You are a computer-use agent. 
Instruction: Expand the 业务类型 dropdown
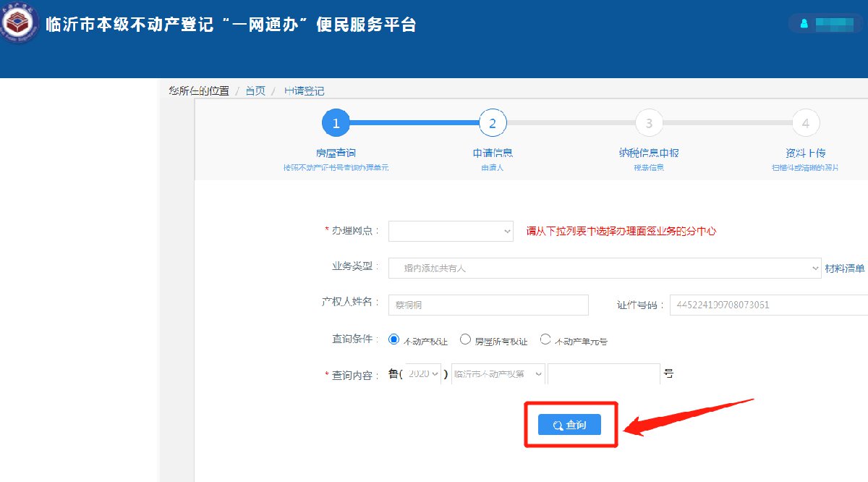point(604,268)
